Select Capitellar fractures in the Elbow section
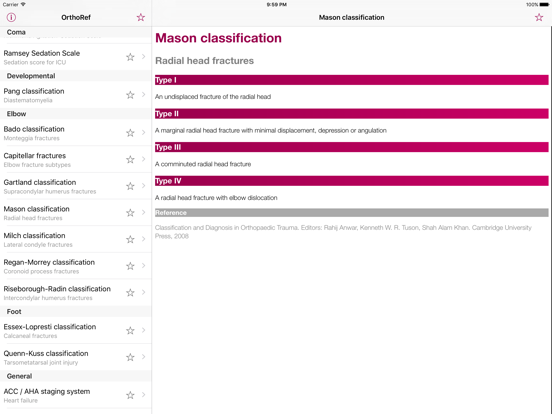 click(76, 159)
